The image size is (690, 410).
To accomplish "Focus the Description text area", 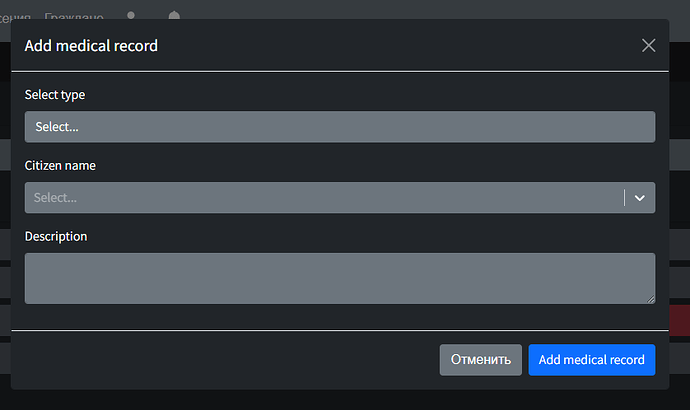I will coord(340,278).
